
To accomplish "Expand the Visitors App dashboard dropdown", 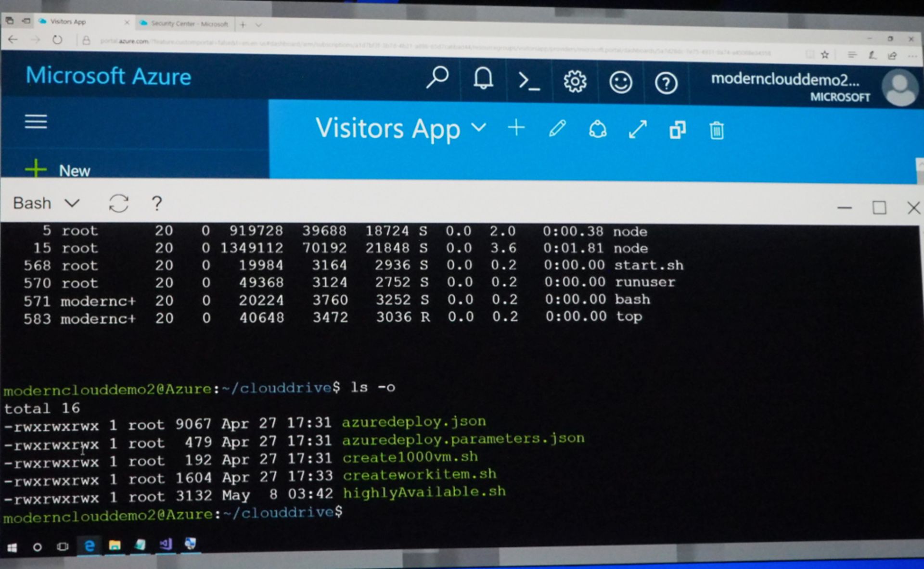I will click(x=478, y=127).
